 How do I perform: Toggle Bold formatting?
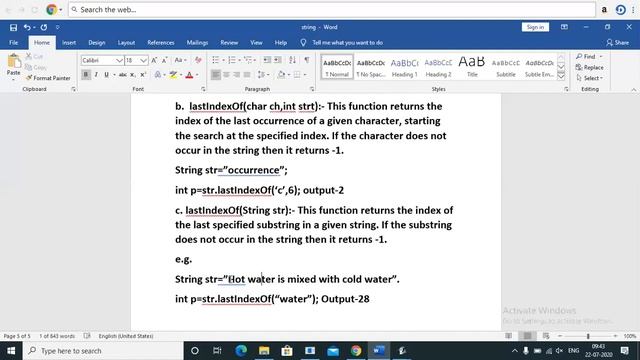[x=86, y=75]
